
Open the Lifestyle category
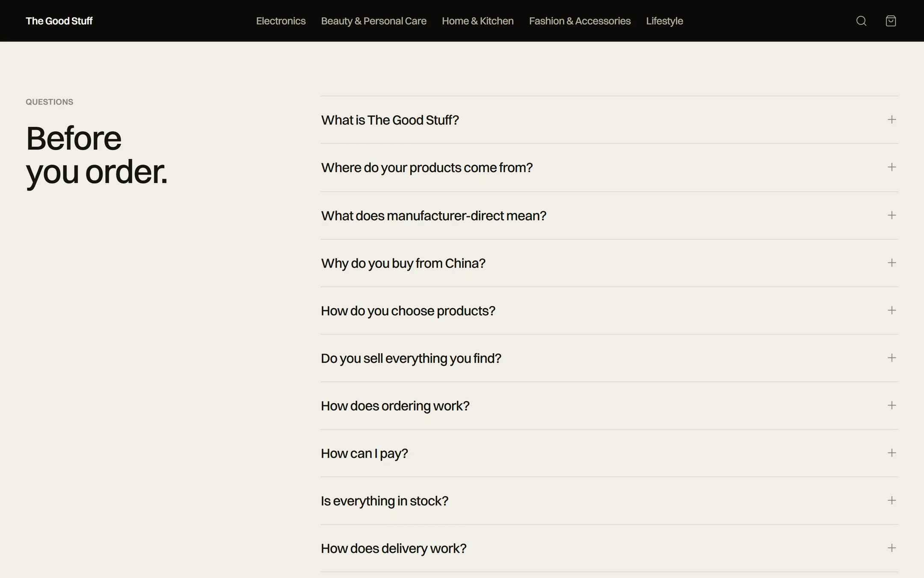click(664, 21)
